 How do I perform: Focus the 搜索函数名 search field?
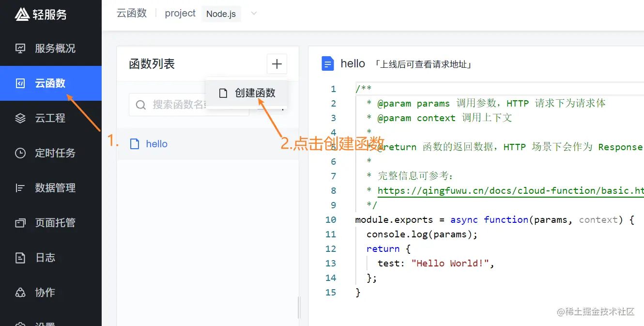(x=189, y=105)
